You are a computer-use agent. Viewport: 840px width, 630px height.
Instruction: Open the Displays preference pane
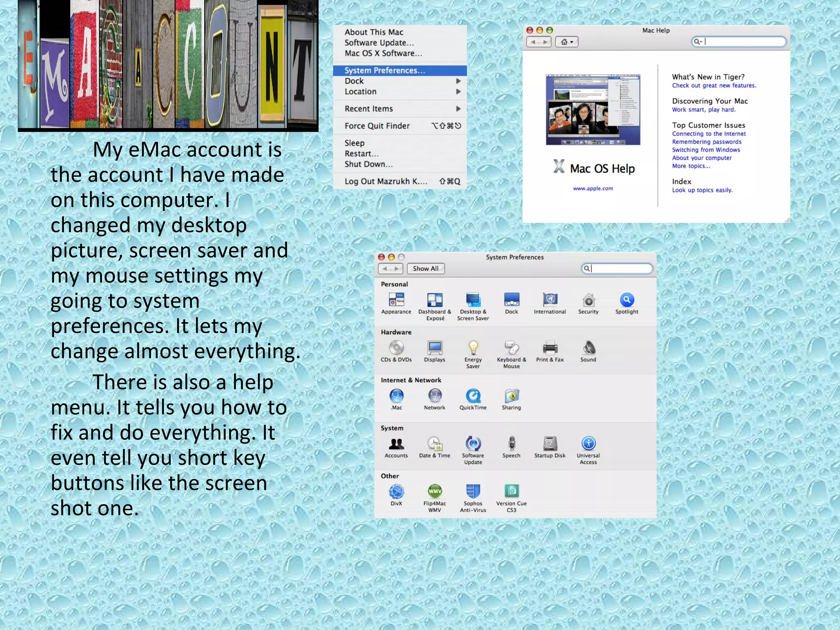pos(434,352)
